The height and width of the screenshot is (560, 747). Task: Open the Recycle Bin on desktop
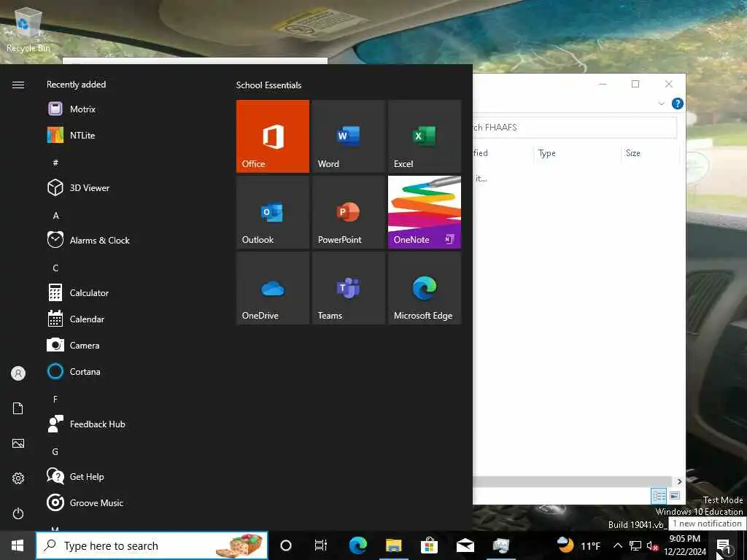[x=28, y=29]
